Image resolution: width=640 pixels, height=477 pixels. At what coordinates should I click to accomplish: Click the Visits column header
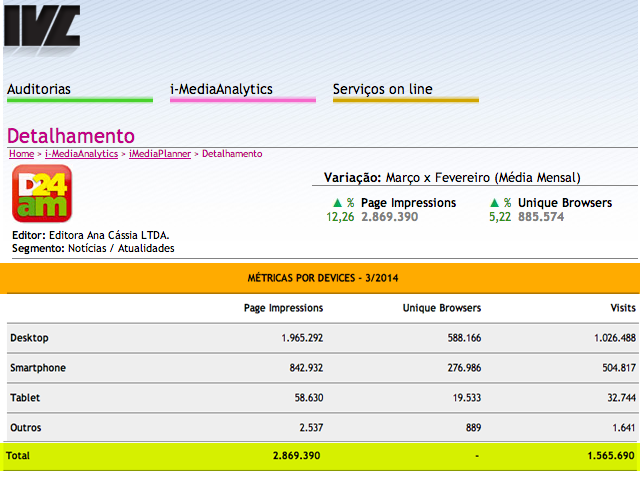click(623, 308)
